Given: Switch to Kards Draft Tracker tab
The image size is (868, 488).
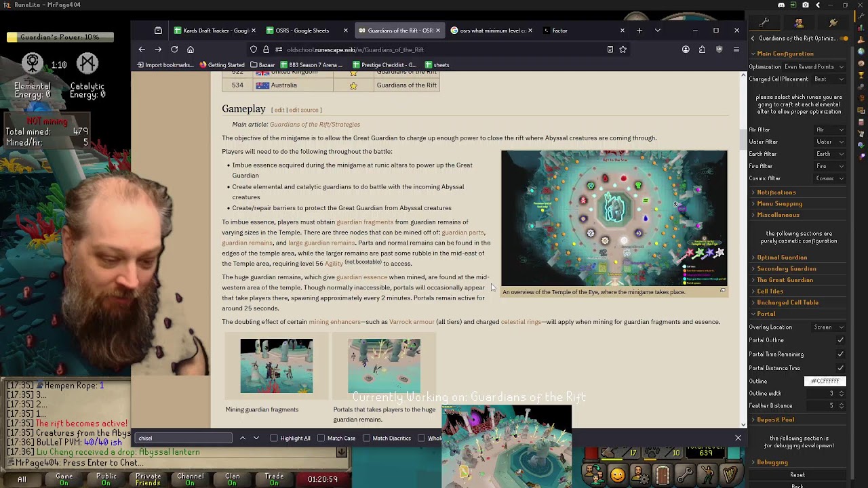Looking at the screenshot, I should [x=216, y=30].
